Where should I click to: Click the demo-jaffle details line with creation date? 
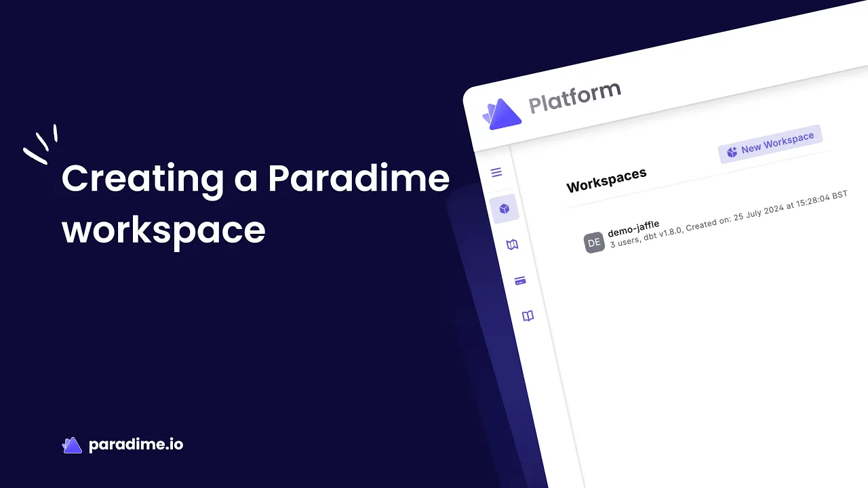pos(728,219)
